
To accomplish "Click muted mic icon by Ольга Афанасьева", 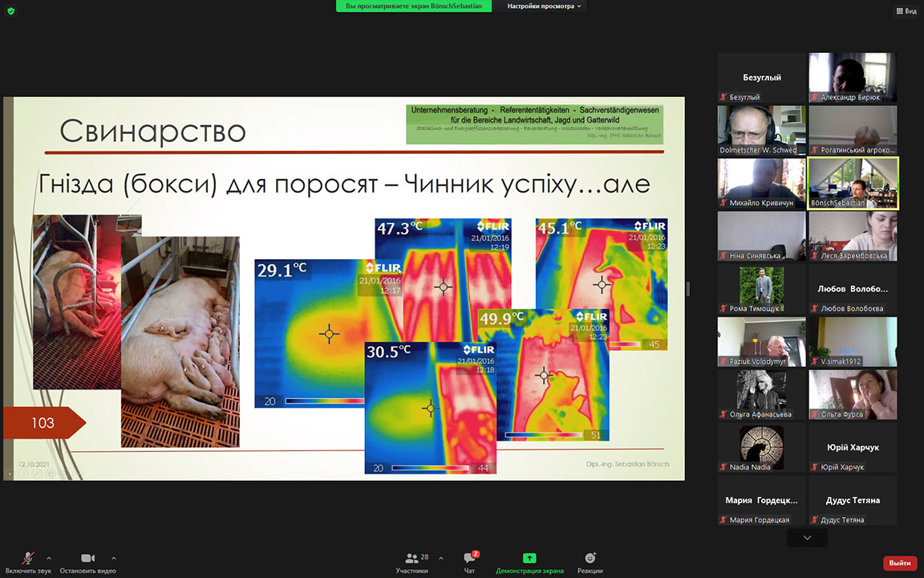I will coord(723,414).
